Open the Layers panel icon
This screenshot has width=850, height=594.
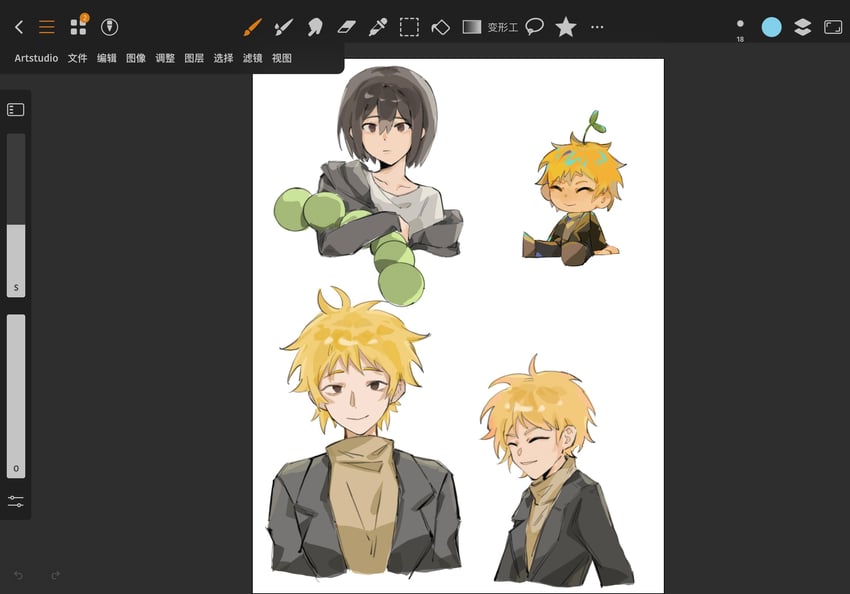(x=803, y=27)
